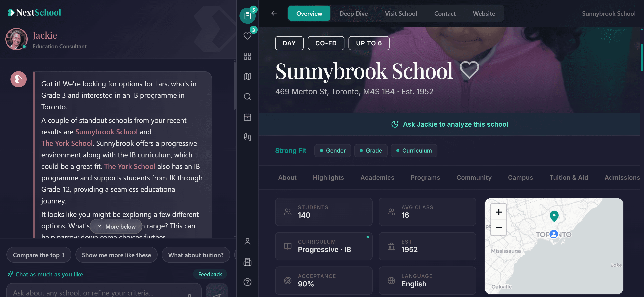
Task: Zoom in on the map
Action: tap(499, 212)
